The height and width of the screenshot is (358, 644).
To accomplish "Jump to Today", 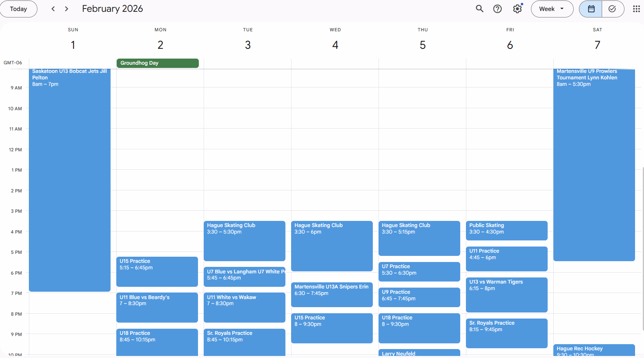I will click(19, 9).
